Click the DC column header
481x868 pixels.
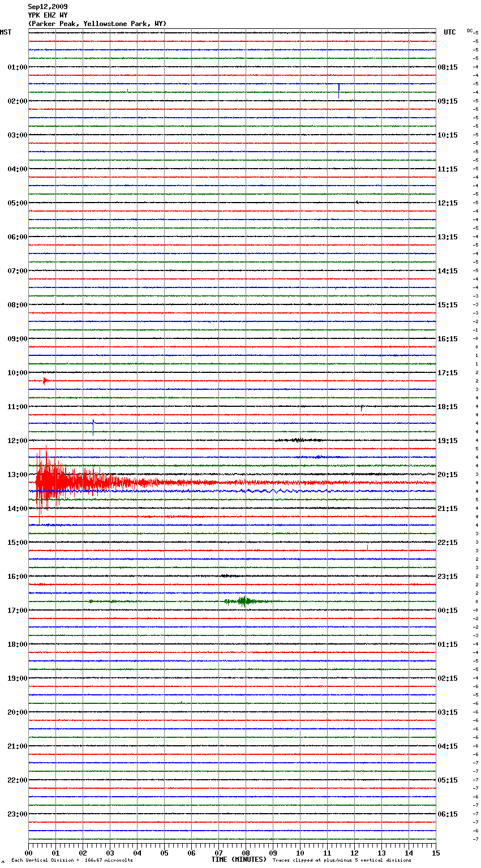click(x=470, y=31)
